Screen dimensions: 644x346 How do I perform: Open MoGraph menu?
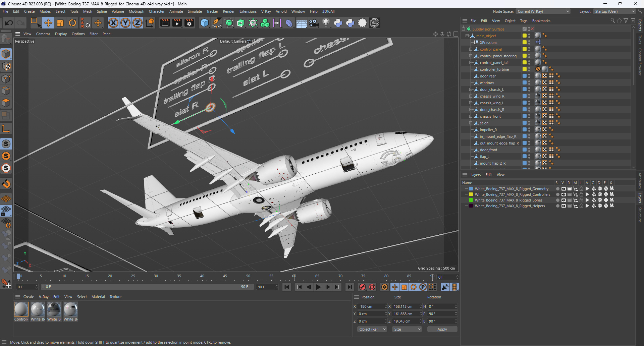[x=136, y=11]
